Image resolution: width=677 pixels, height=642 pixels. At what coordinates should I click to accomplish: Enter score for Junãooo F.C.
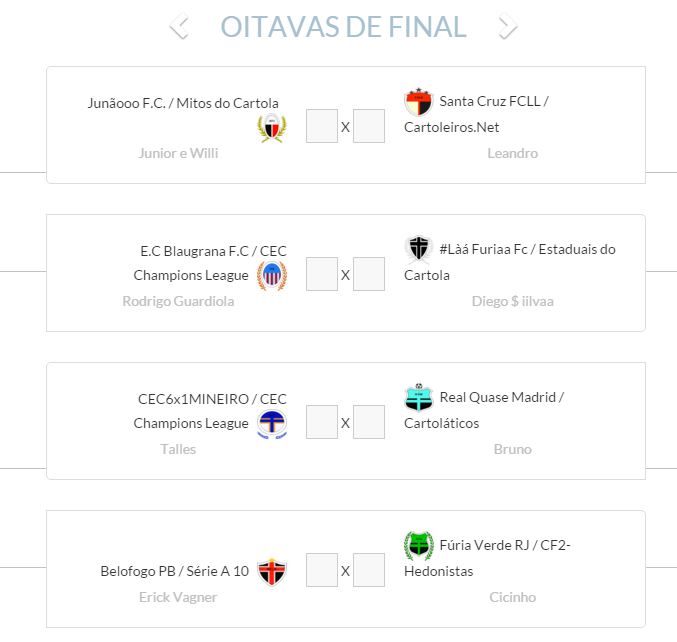321,127
